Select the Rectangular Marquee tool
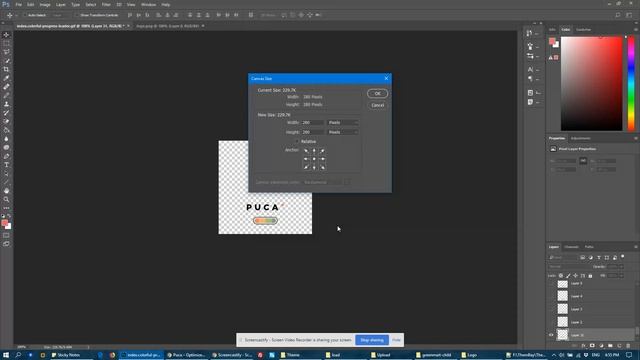Viewport: 640px width, 360px height. 6,43
